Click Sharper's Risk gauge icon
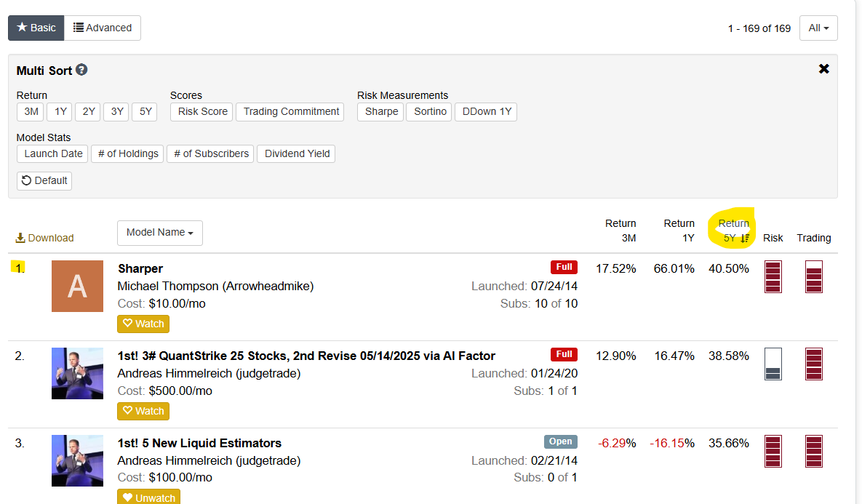Screen dimensions: 862x504 coord(773,276)
